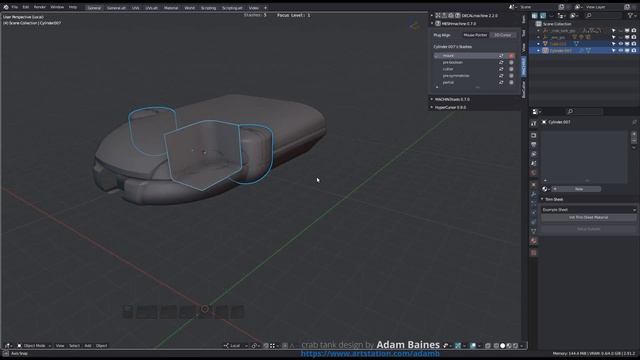640x360 pixels.
Task: Collapse the DECALmachine 2.2.0 panel
Action: point(432,16)
